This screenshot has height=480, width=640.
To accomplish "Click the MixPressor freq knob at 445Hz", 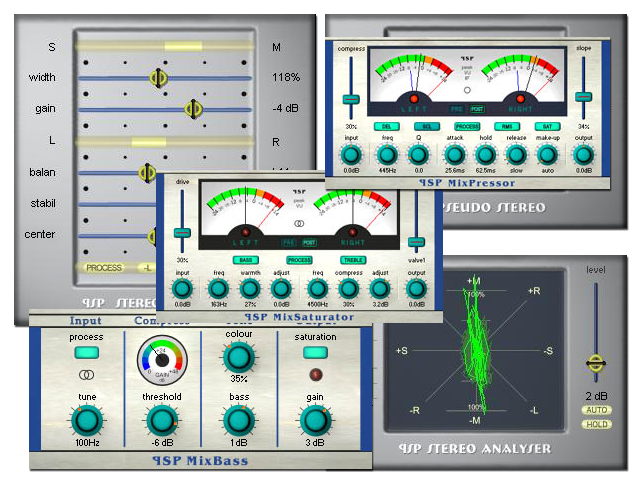I will click(x=387, y=155).
